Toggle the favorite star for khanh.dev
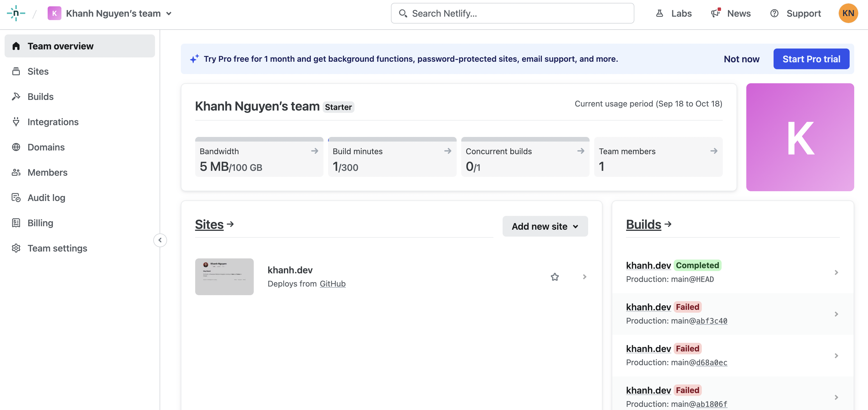This screenshot has height=410, width=868. point(555,277)
